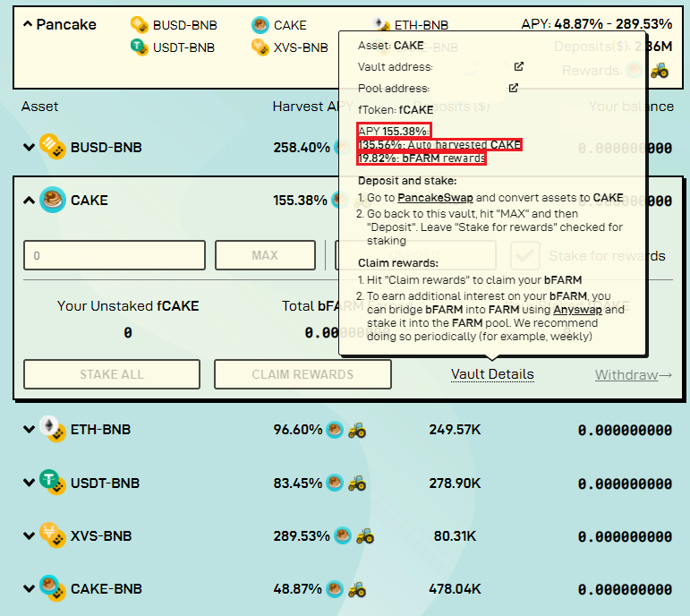Click the CLAIM REWARDS button
690x616 pixels.
302,374
